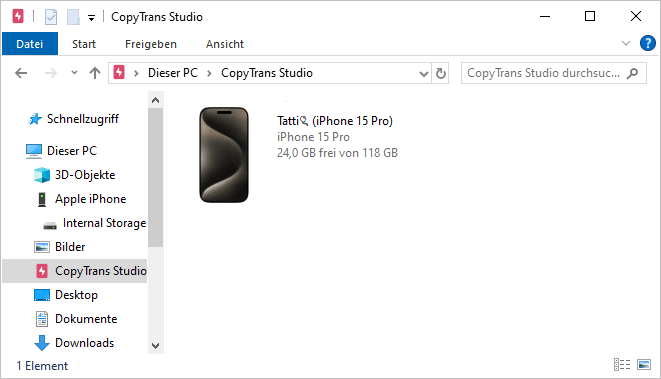Expand the chevron after Dieser PC
The height and width of the screenshot is (379, 661).
coord(209,73)
